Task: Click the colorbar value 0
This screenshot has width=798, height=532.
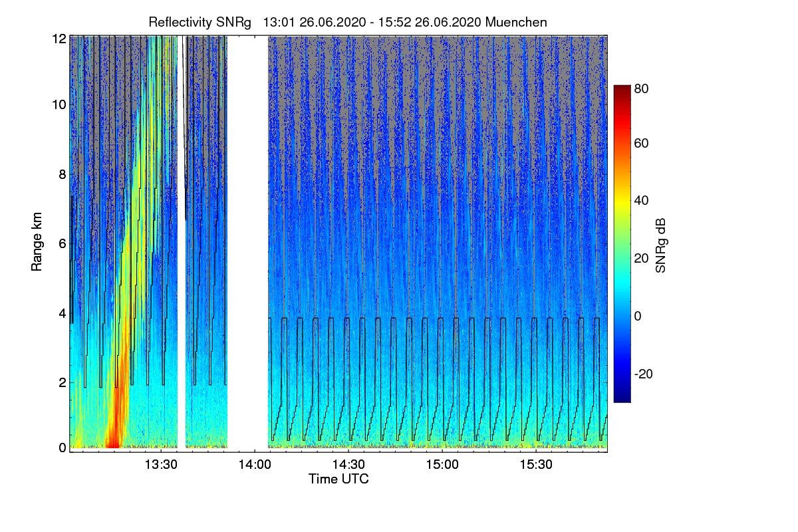Action: tap(638, 316)
